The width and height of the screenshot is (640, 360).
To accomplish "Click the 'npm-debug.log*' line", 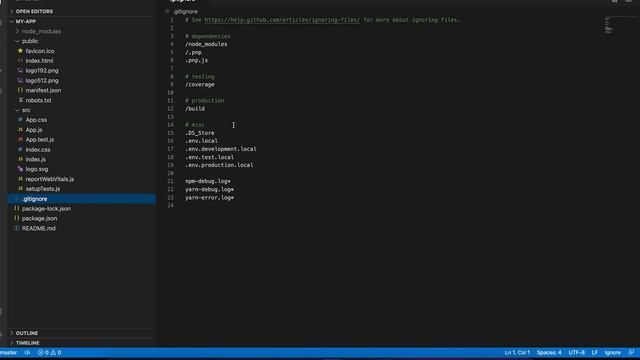I will point(208,181).
